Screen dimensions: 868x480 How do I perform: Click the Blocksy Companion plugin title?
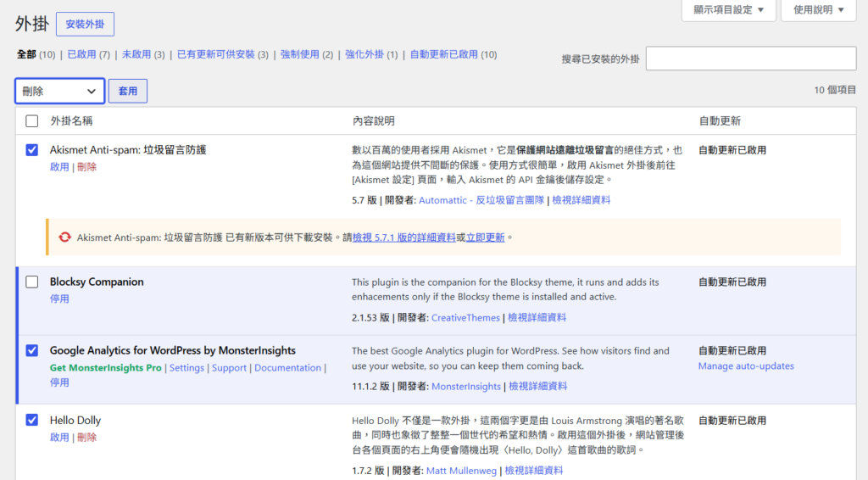coord(97,282)
